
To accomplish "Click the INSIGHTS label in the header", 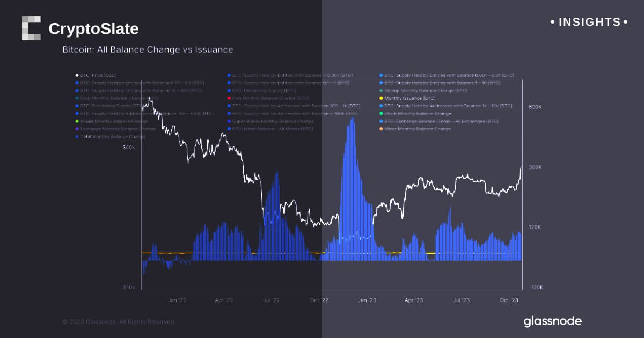I will pos(589,22).
